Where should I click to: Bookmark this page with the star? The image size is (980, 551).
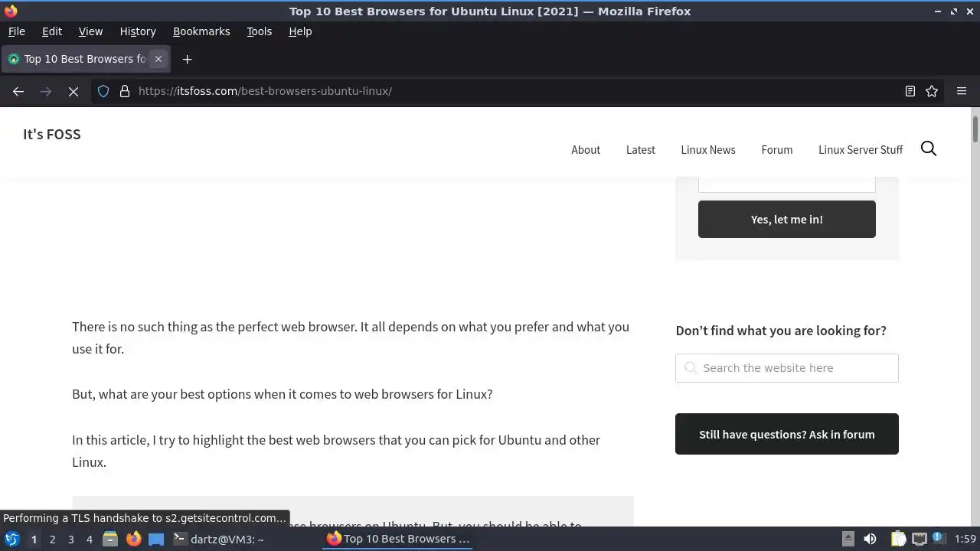pos(932,91)
